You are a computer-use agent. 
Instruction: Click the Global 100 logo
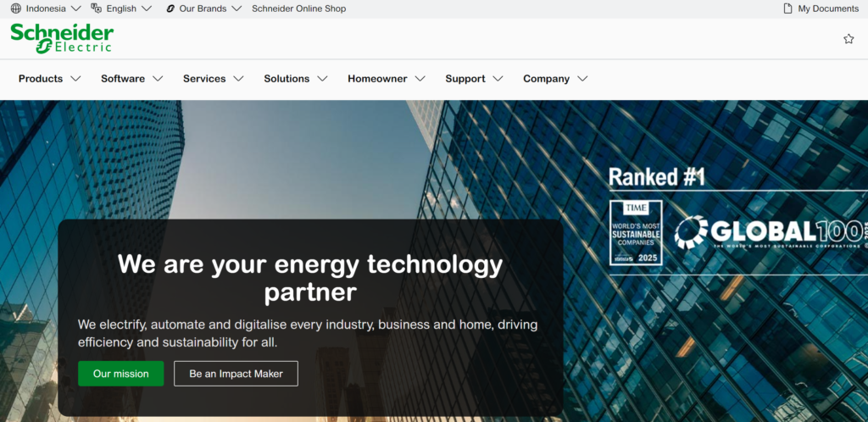[771, 231]
